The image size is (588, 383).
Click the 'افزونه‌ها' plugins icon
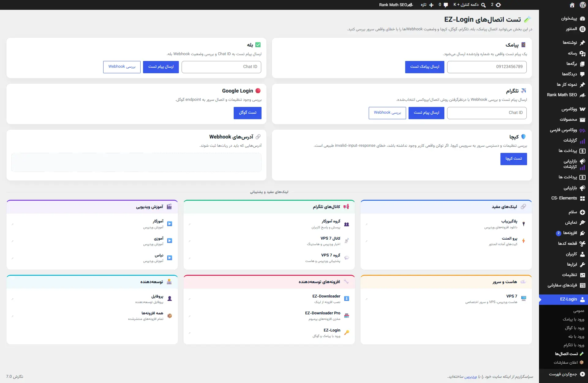pyautogui.click(x=582, y=233)
